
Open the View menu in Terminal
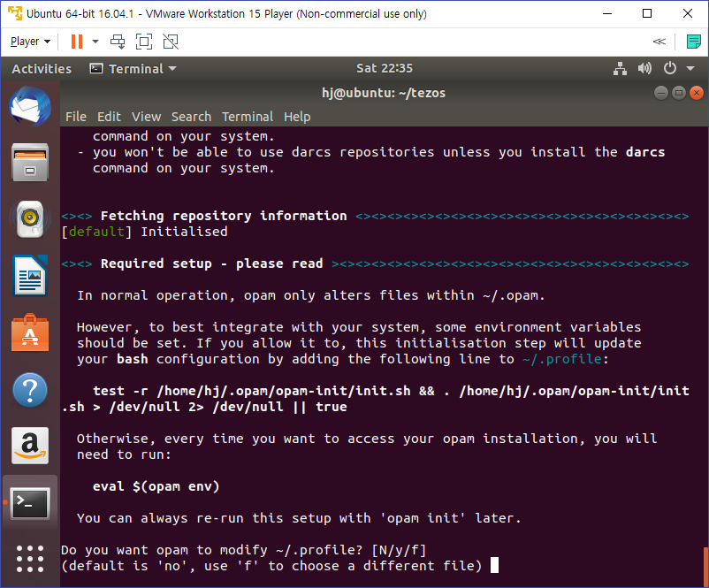[x=146, y=117]
